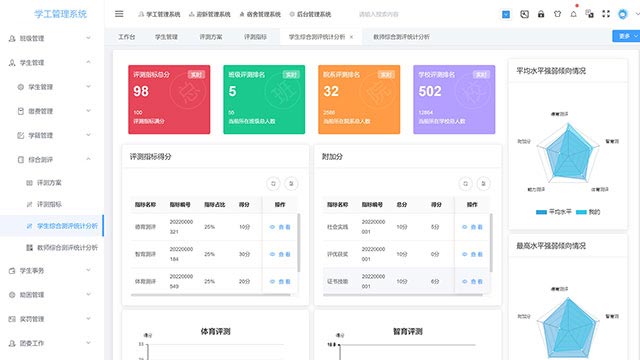
Task: Click the 团委工作 sidebar icon
Action: (12, 343)
